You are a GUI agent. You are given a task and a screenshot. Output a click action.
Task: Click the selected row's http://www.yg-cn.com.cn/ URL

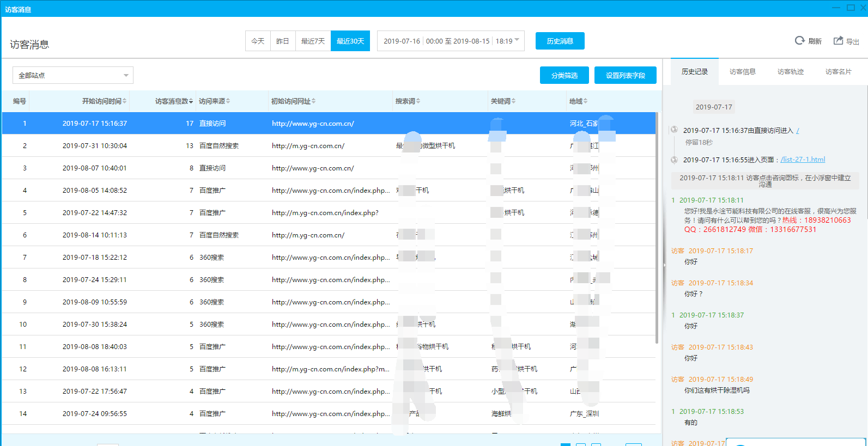[313, 124]
